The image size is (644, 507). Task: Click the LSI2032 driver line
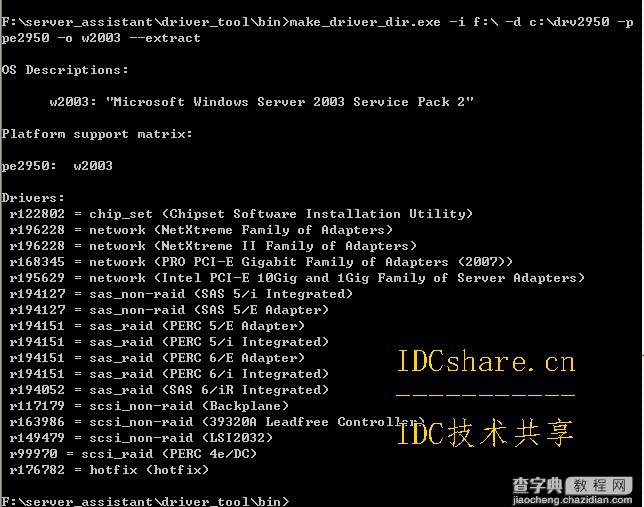coord(141,438)
